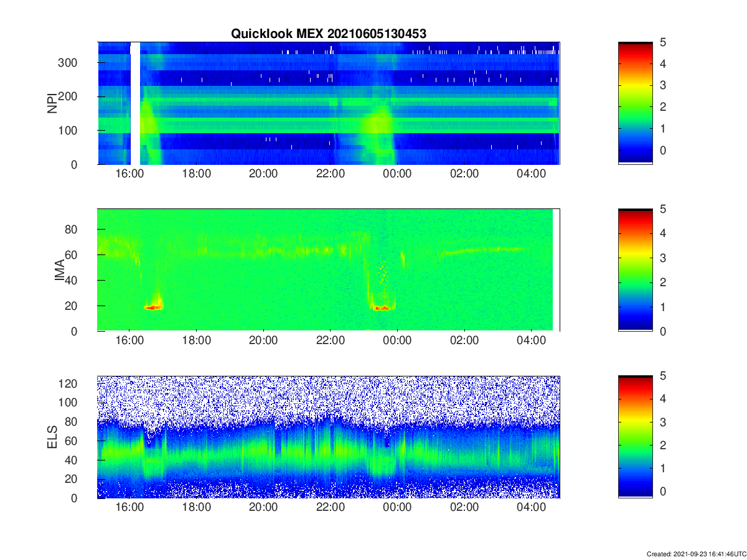Click the 02:00 time tick below ELS panel
This screenshot has height=560, width=747.
(x=465, y=507)
